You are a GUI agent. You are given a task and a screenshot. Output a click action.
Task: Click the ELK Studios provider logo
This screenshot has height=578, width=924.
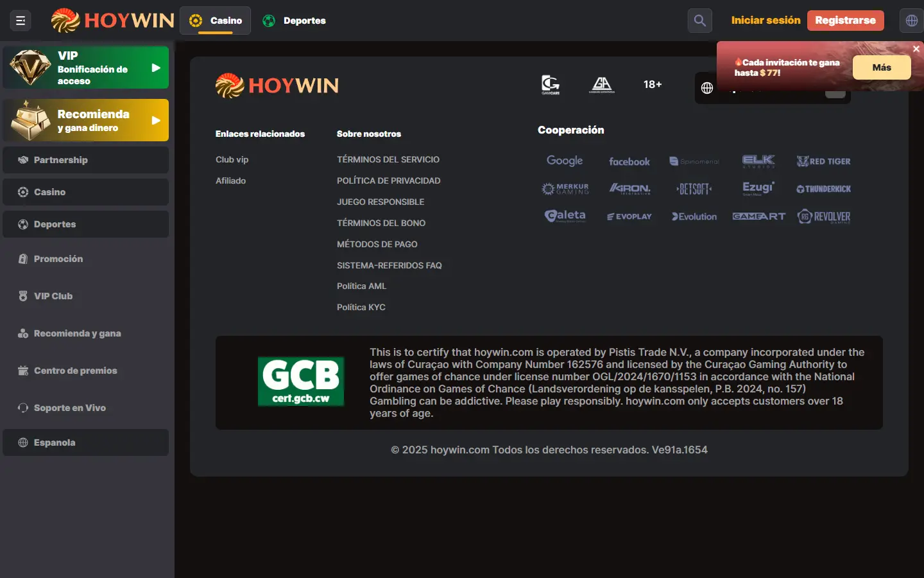[758, 161]
